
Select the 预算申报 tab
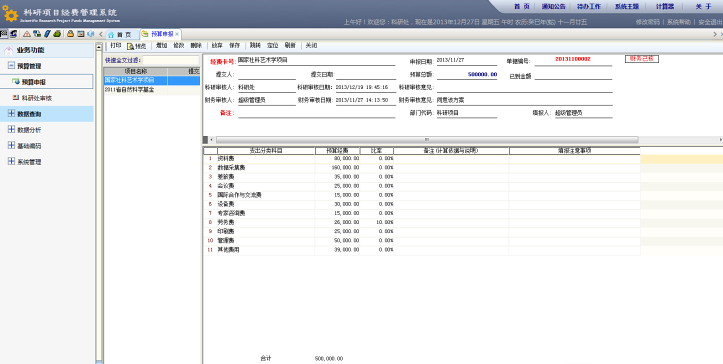coord(160,34)
